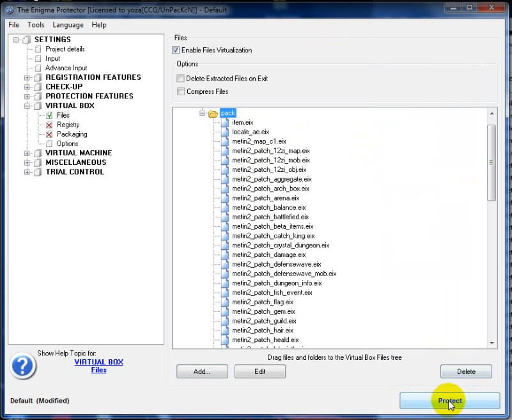The height and width of the screenshot is (420, 512).
Task: Select metin2_patch_defensewave_mob.eix in the list
Action: click(284, 274)
